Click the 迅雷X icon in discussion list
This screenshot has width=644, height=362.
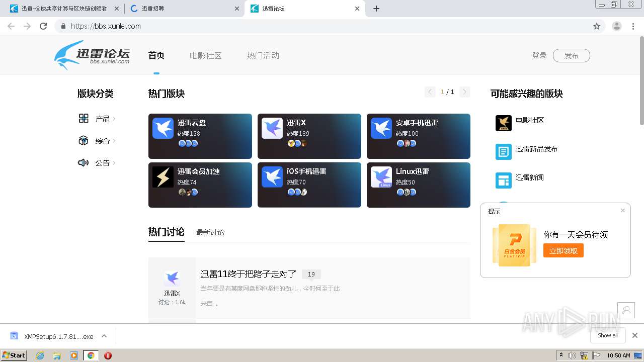coord(172,279)
